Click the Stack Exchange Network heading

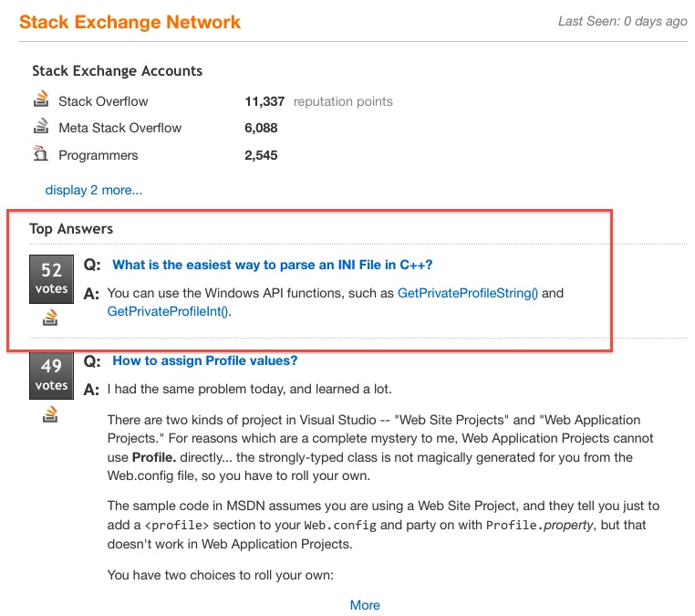coord(130,22)
